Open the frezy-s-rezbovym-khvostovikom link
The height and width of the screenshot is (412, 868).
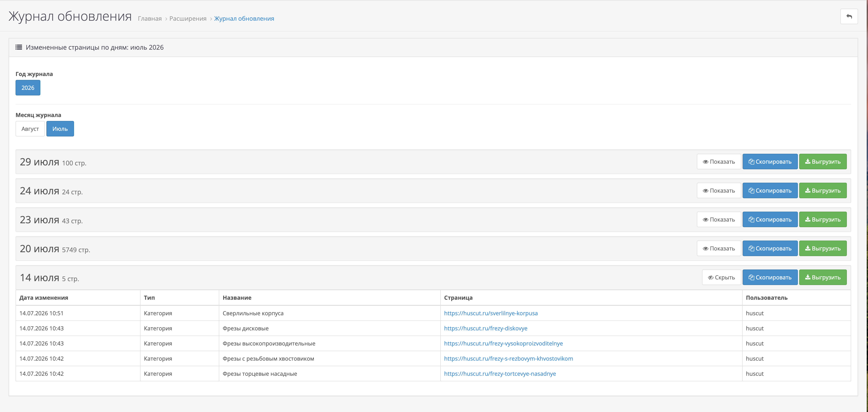coord(508,359)
